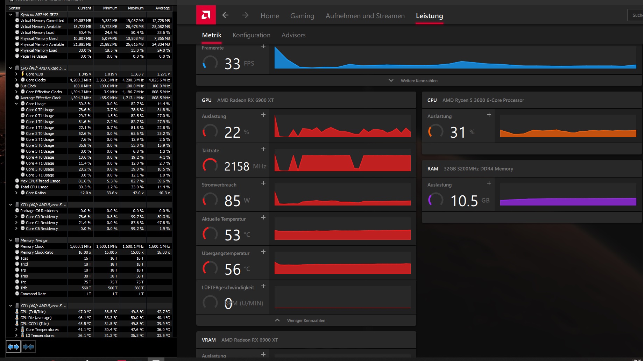
Task: Click the plus icon on the Taktrate metric
Action: pyautogui.click(x=263, y=149)
